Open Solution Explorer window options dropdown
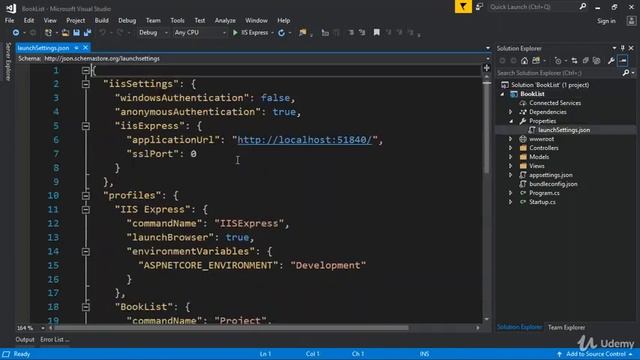 coord(614,48)
